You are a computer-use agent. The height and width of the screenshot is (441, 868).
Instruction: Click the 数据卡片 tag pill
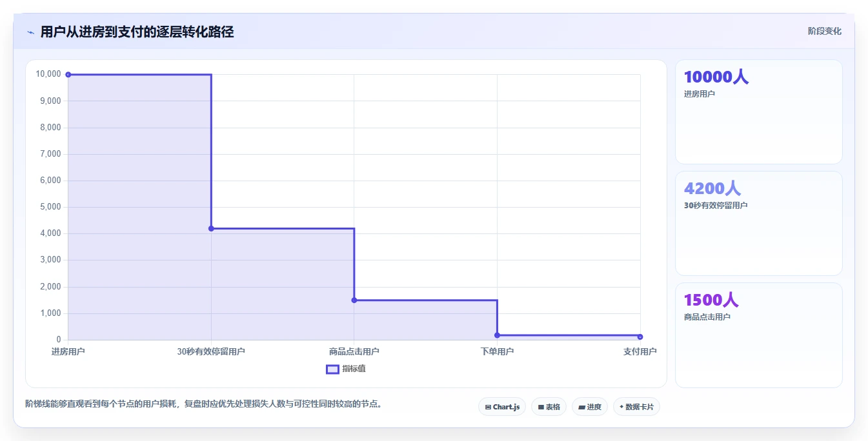636,407
